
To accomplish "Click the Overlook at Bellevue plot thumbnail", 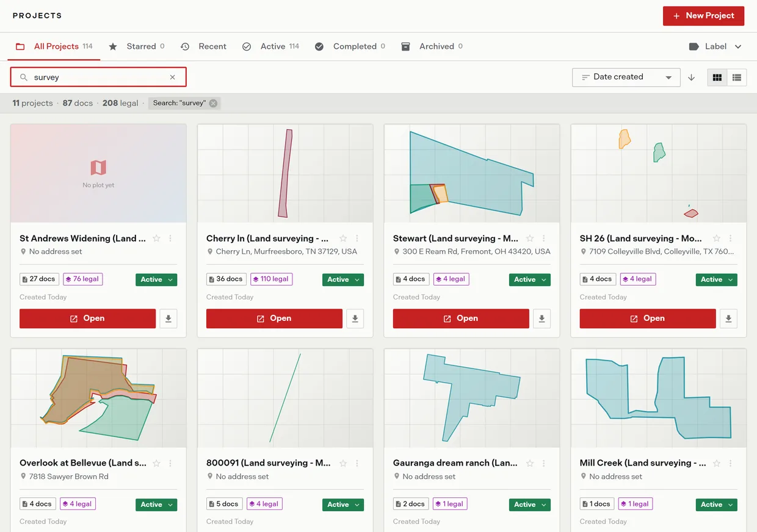I will tap(98, 398).
